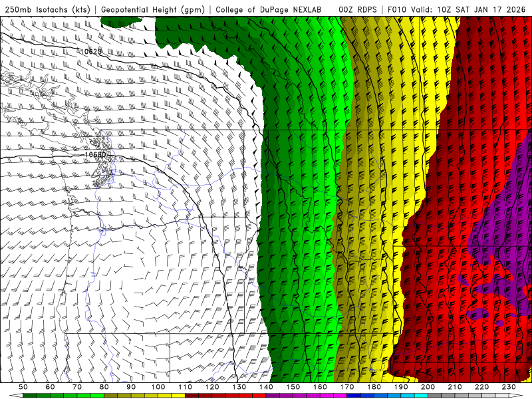
Task: Click the 80 tick label on color scale
Action: (104, 387)
